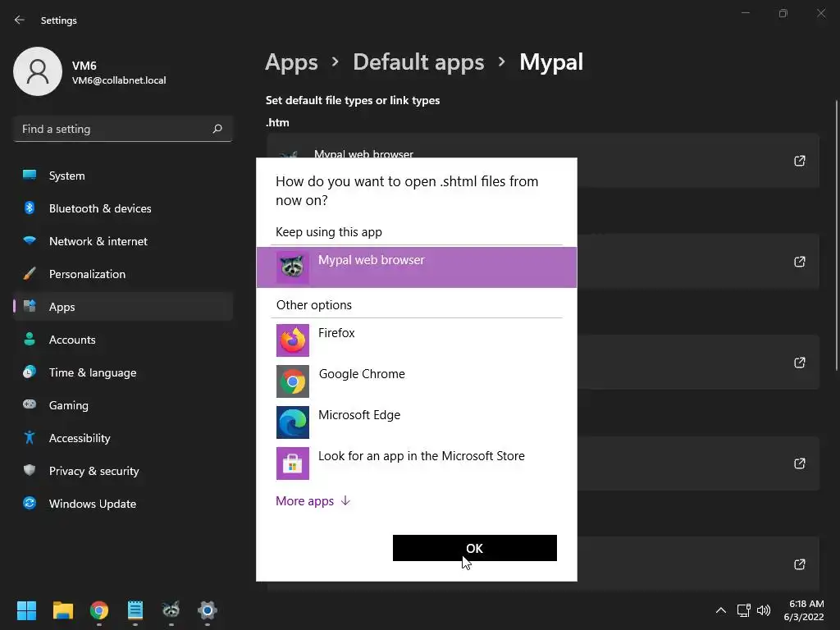Open Google Chrome from the taskbar
This screenshot has height=630, width=840.
pyautogui.click(x=99, y=610)
